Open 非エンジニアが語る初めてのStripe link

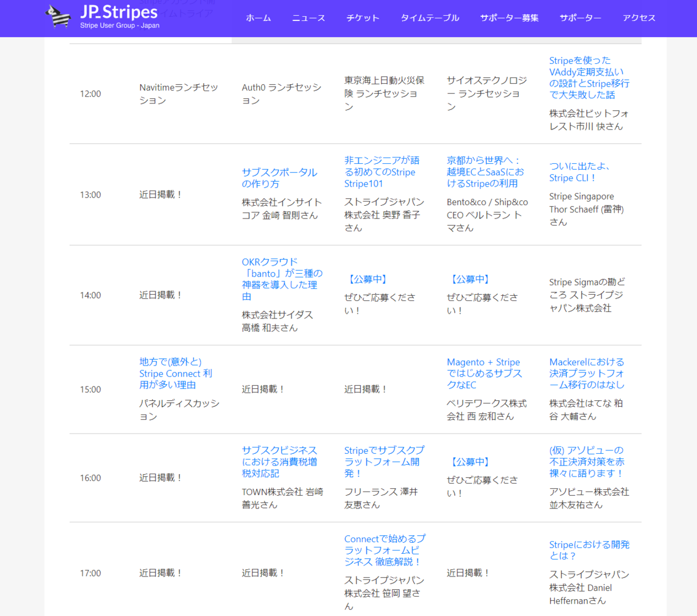(382, 172)
